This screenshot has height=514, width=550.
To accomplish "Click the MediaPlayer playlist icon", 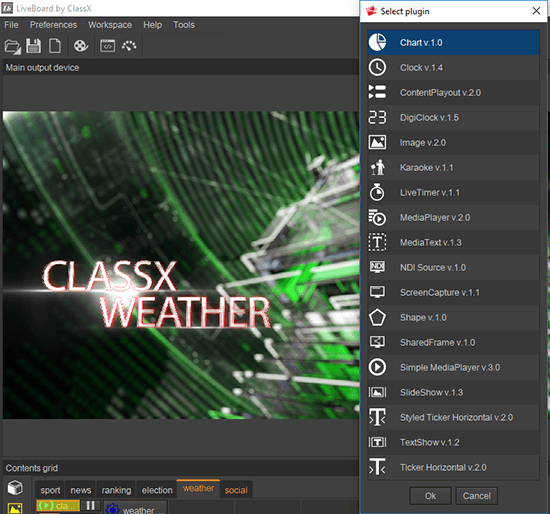I will point(377,217).
